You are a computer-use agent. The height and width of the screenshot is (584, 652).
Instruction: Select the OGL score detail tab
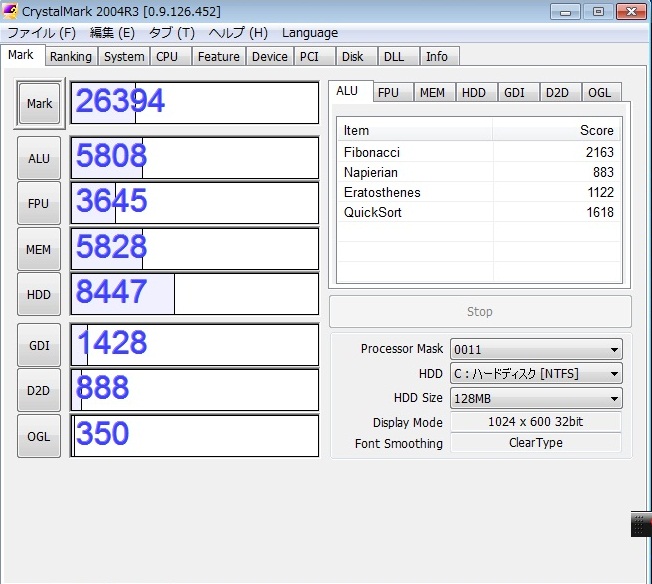[x=599, y=92]
